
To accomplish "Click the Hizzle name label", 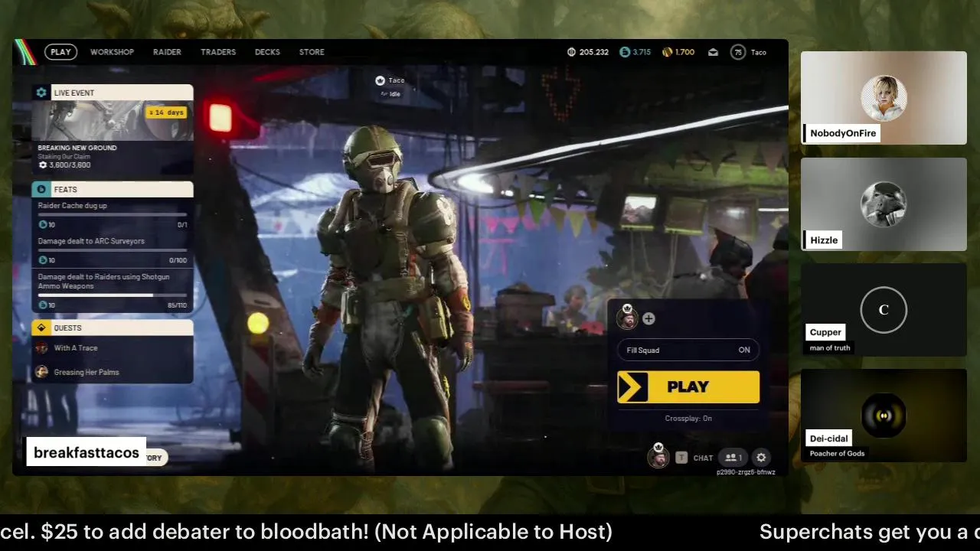I will tap(824, 240).
